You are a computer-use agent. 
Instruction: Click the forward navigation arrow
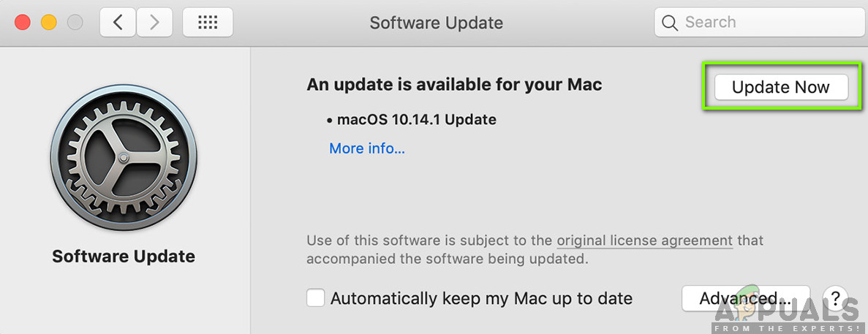pos(154,23)
